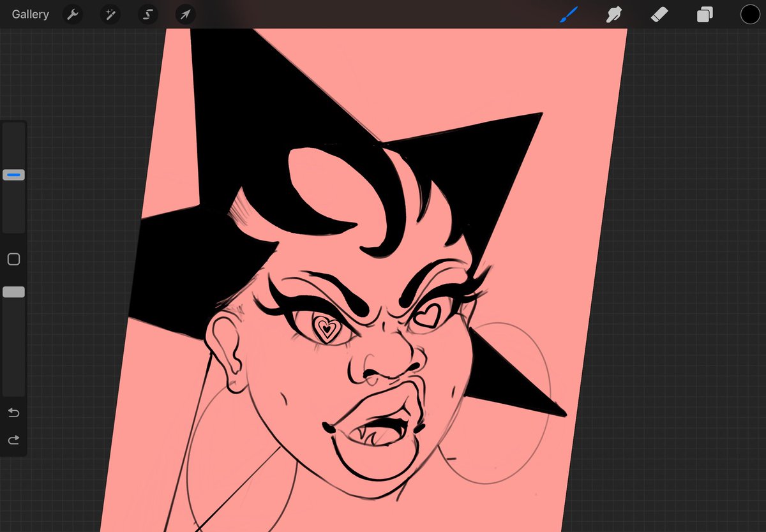The width and height of the screenshot is (766, 532).
Task: Open the Gallery view
Action: 30,14
